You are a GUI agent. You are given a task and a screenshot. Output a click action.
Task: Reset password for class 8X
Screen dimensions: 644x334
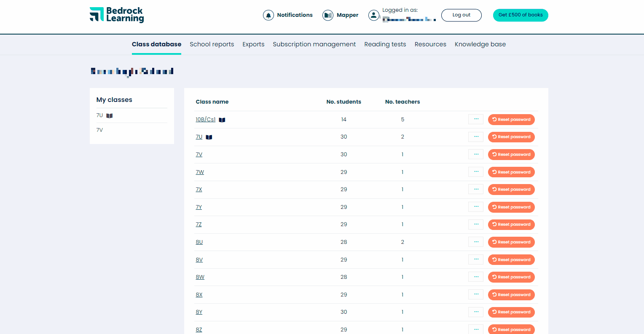511,295
